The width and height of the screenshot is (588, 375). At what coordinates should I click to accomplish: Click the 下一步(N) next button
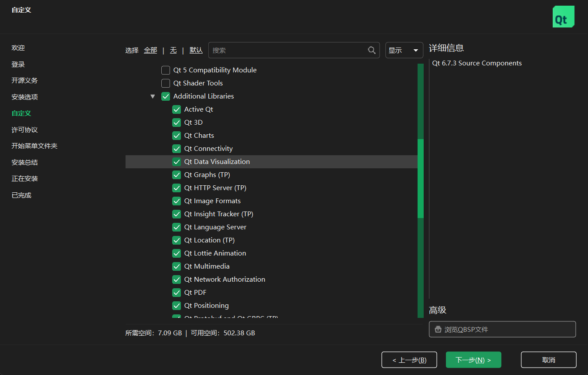(x=473, y=360)
